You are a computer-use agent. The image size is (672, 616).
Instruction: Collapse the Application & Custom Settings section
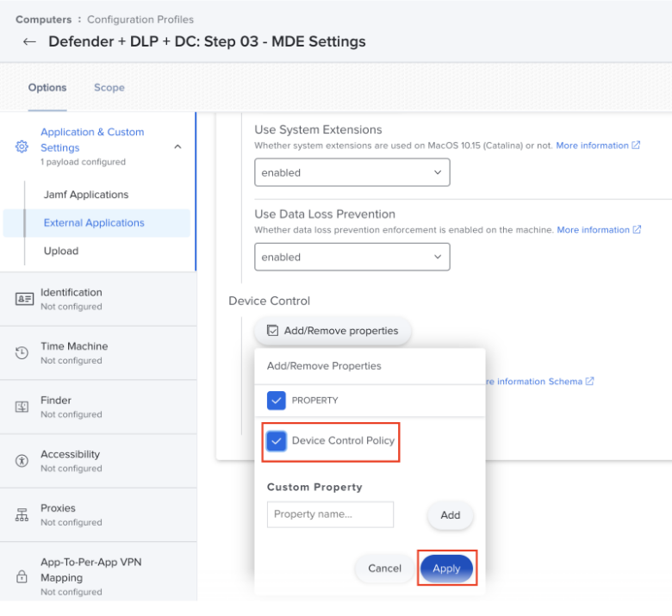[x=177, y=146]
